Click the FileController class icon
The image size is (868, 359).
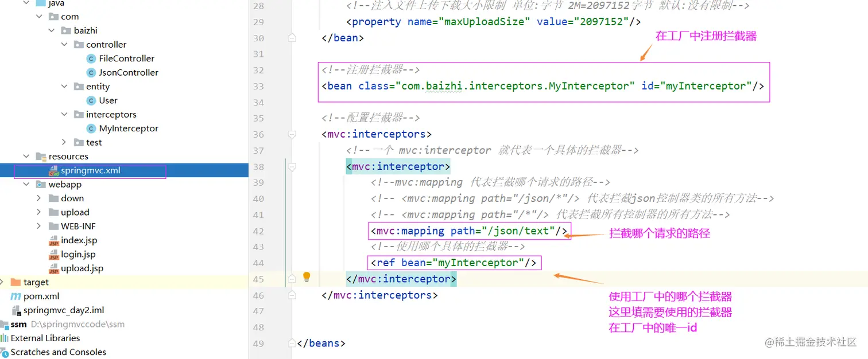pos(91,58)
